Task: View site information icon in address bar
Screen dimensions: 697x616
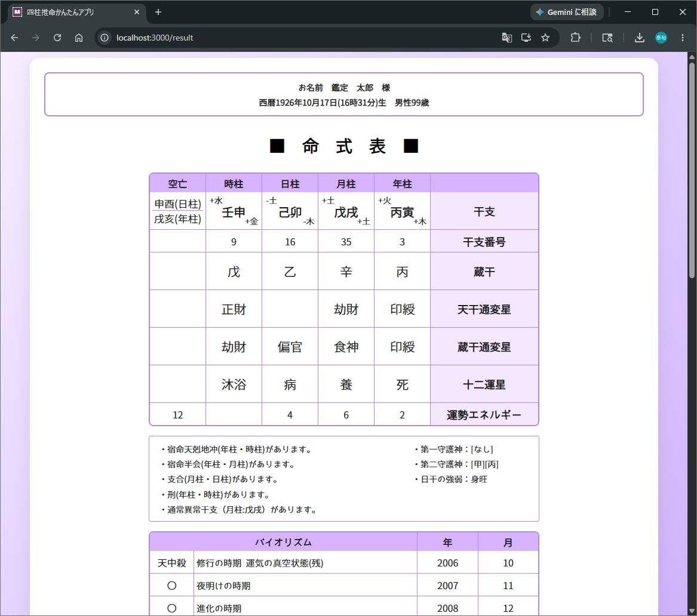Action: pos(105,38)
